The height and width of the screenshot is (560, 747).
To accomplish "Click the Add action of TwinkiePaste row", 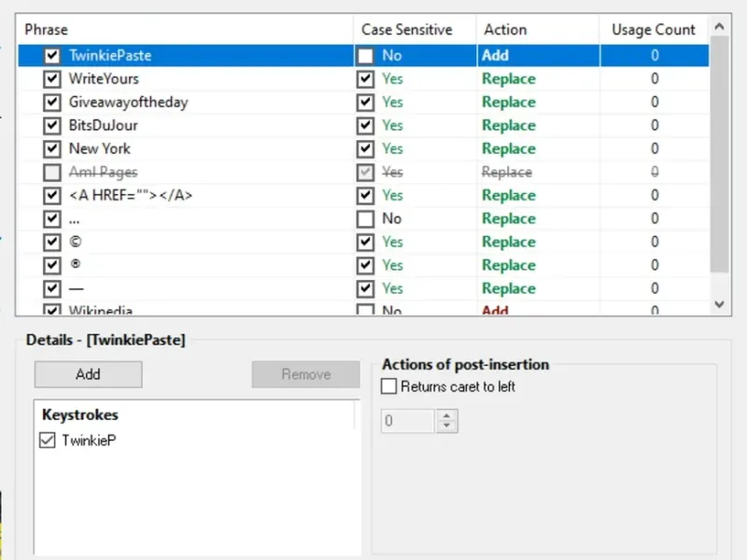I will 496,56.
